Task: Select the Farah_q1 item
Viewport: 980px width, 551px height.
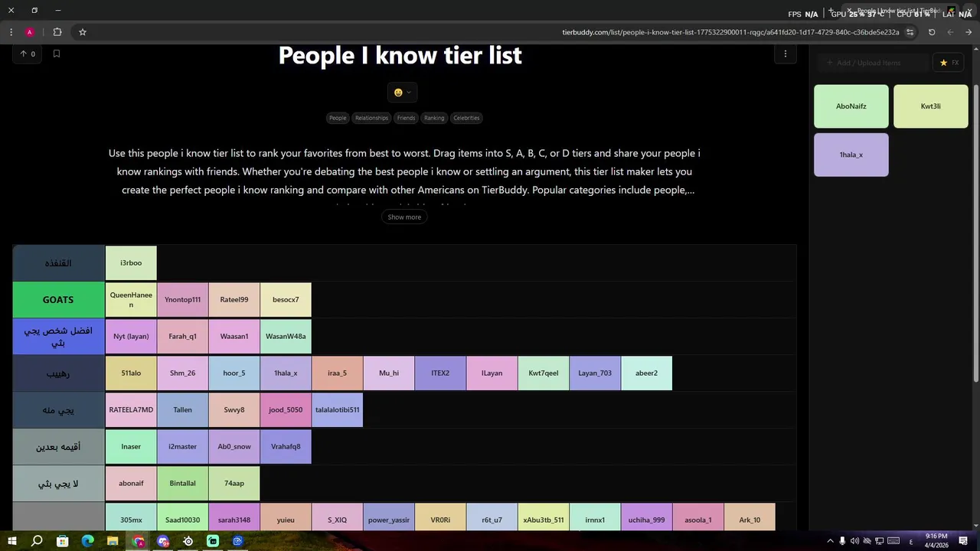Action: (182, 337)
